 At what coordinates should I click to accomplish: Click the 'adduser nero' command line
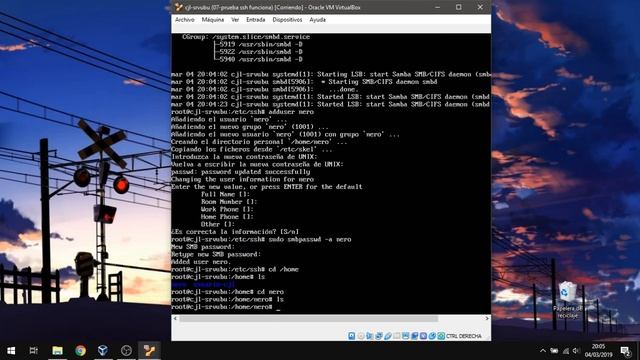pos(242,112)
